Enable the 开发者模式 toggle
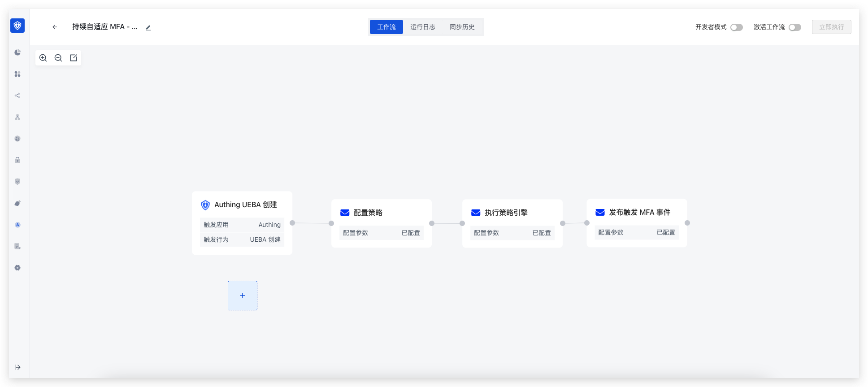 (x=736, y=27)
